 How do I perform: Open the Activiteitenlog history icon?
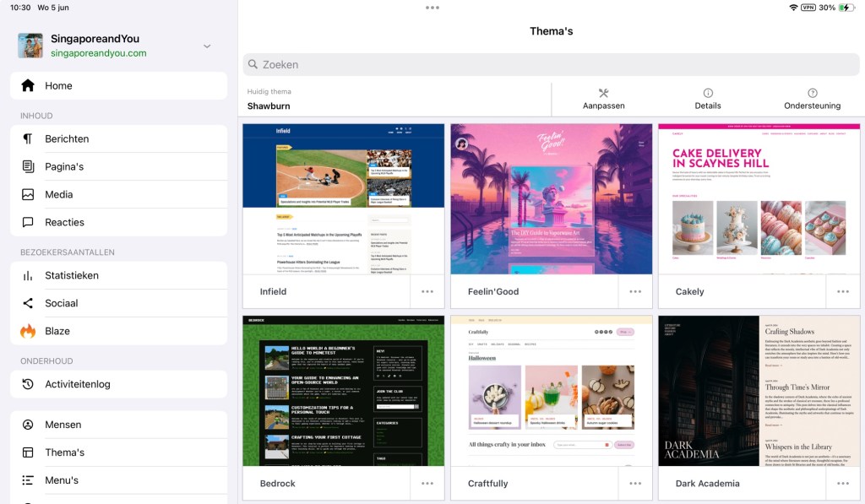tap(28, 384)
